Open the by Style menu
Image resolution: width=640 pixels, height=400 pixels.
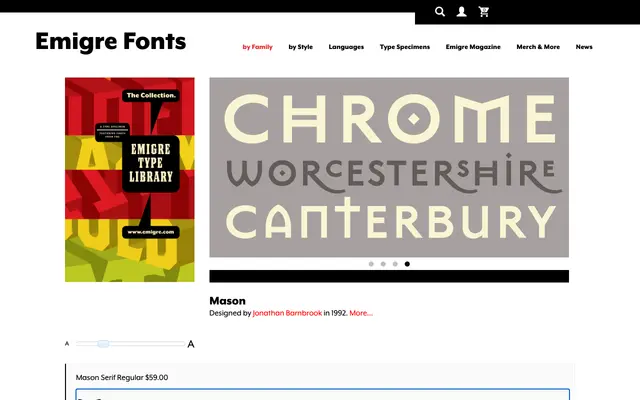[x=300, y=47]
